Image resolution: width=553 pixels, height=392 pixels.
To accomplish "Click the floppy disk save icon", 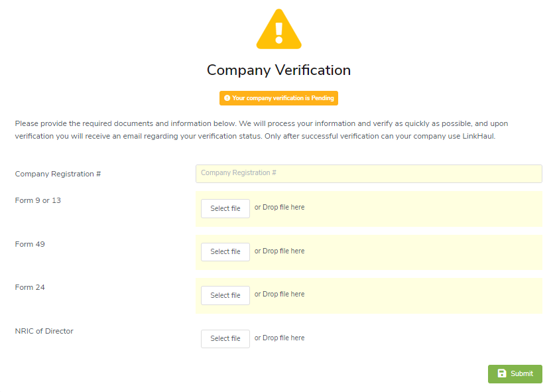I will point(502,373).
